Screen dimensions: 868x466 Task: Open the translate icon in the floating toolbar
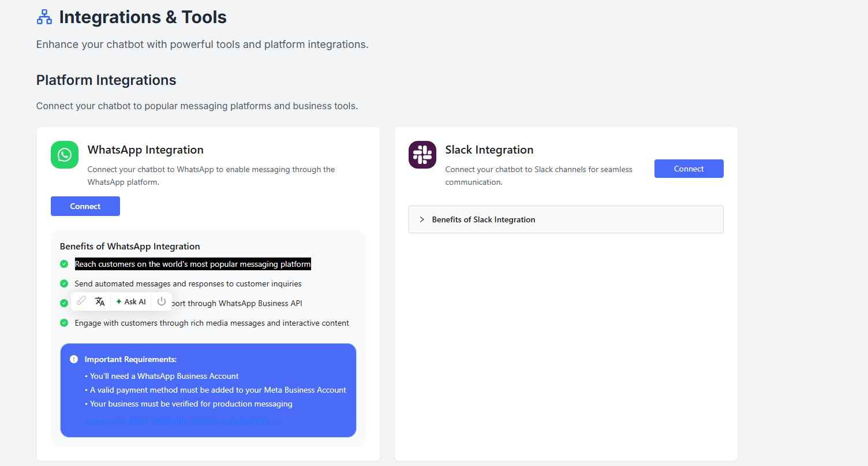click(99, 301)
